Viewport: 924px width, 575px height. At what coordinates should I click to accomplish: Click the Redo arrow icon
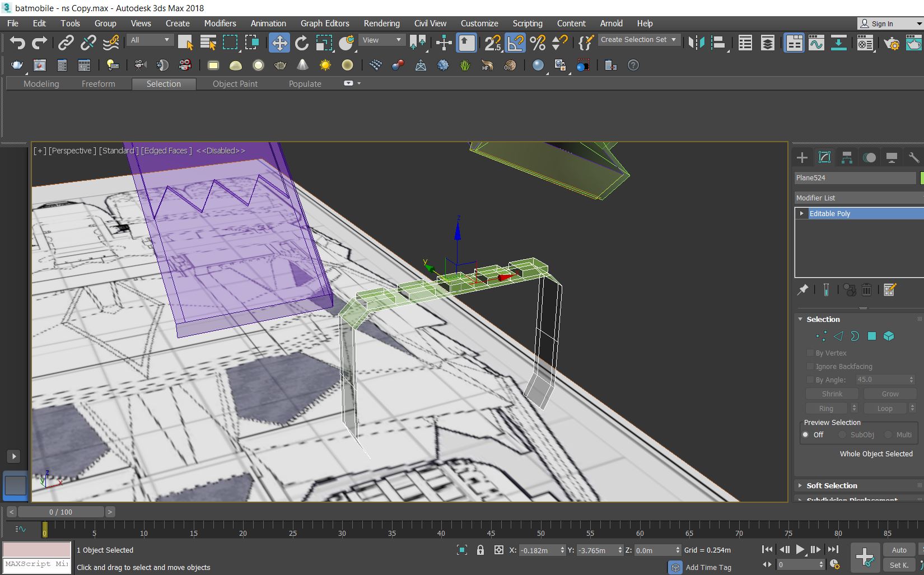coord(40,43)
